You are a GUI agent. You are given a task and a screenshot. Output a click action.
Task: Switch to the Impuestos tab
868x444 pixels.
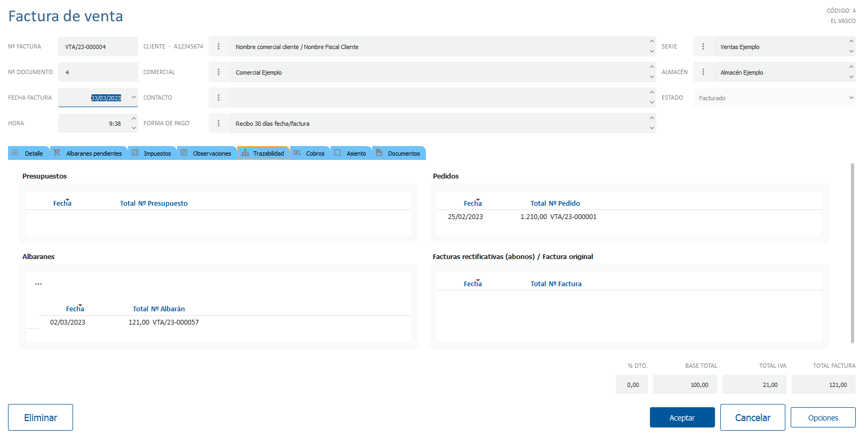click(x=152, y=154)
